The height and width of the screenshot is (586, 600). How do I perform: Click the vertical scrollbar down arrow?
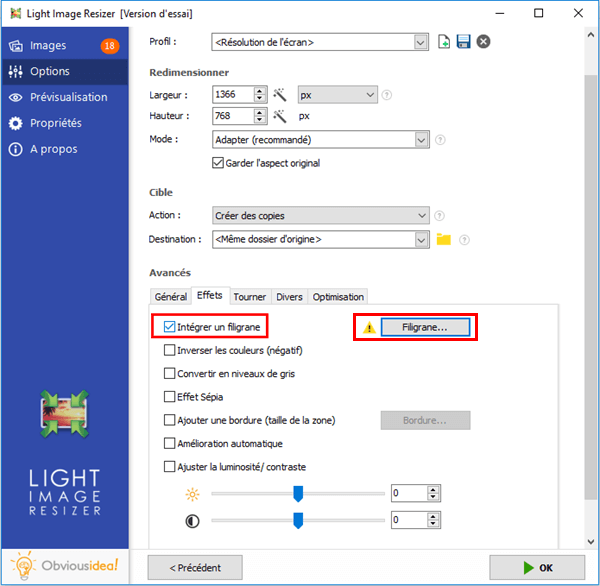[591, 542]
